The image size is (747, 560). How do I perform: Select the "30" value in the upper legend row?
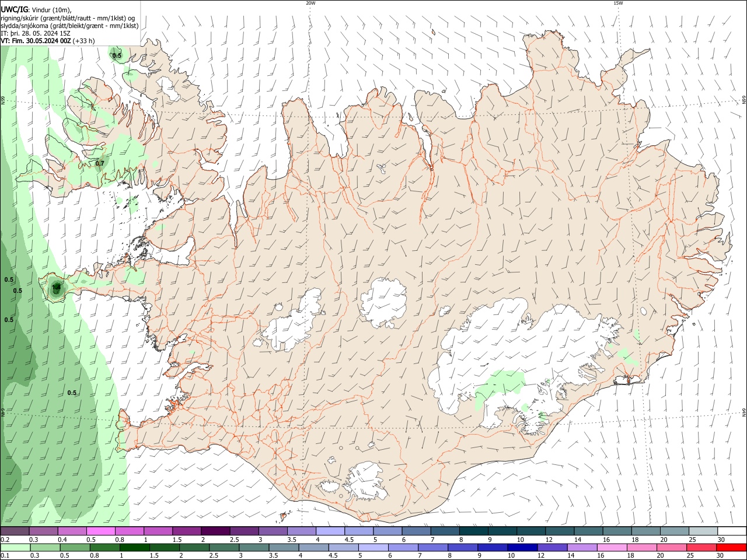[x=721, y=540]
